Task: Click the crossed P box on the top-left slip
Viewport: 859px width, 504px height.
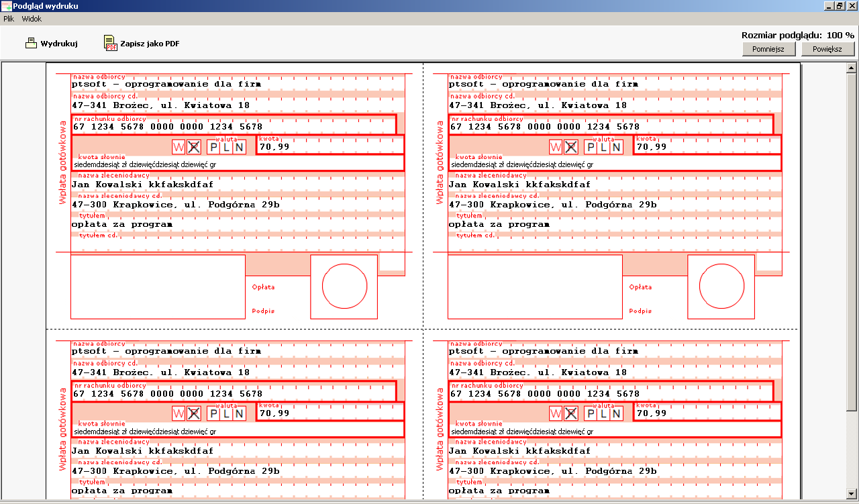Action: click(x=194, y=147)
